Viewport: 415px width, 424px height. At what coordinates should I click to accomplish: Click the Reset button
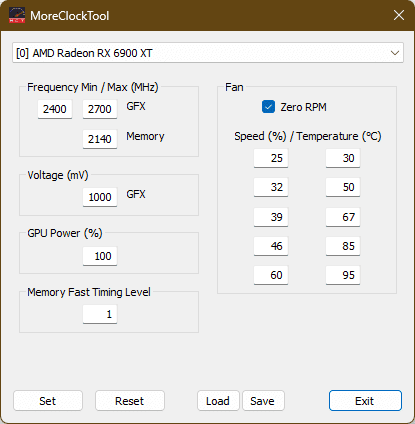(130, 401)
